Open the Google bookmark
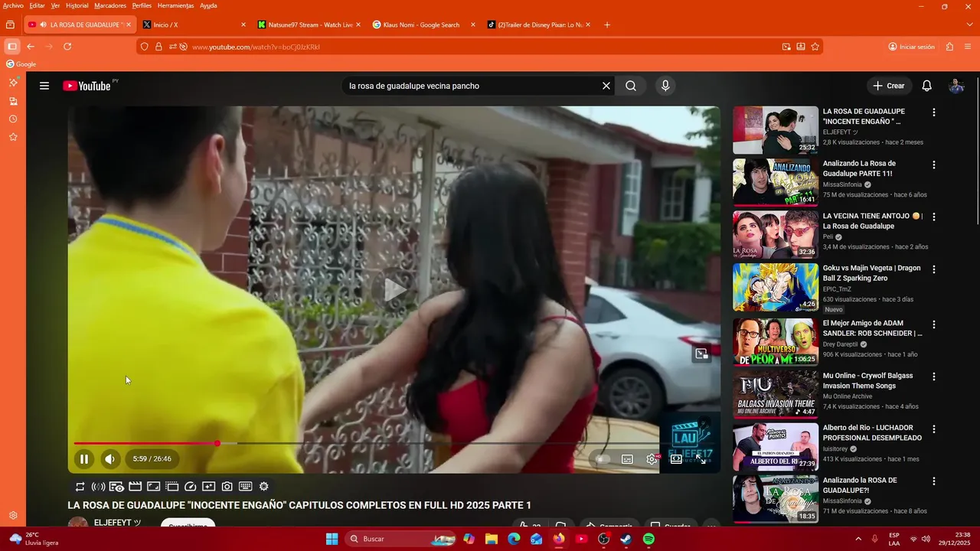The image size is (980, 551). pyautogui.click(x=21, y=64)
